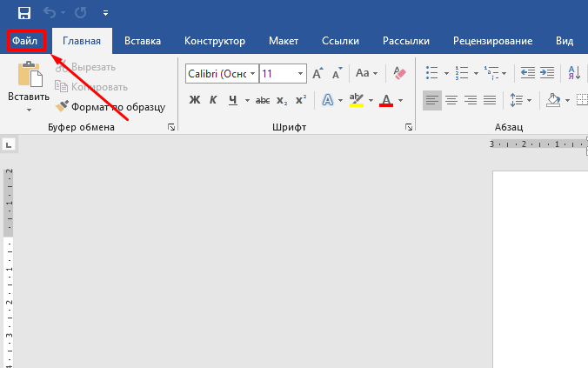
Task: Click the Redo repeat icon
Action: click(x=80, y=13)
